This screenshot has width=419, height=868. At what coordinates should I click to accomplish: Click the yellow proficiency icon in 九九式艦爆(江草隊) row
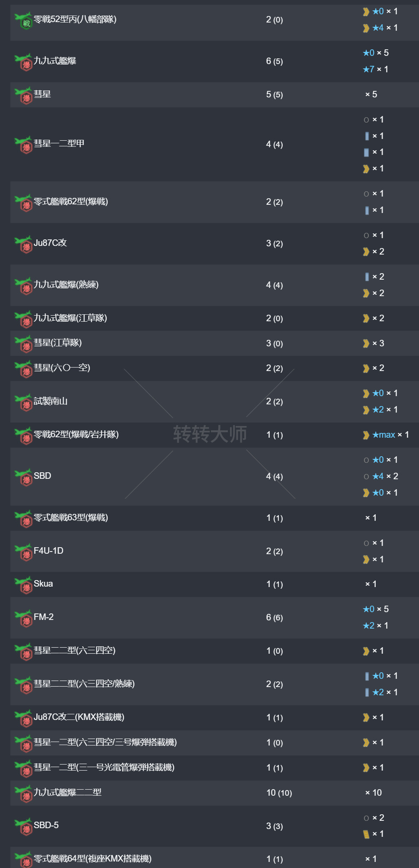point(366,319)
